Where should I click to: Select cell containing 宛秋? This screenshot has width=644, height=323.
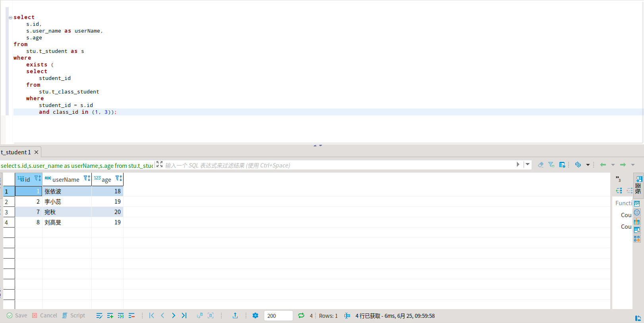click(67, 212)
